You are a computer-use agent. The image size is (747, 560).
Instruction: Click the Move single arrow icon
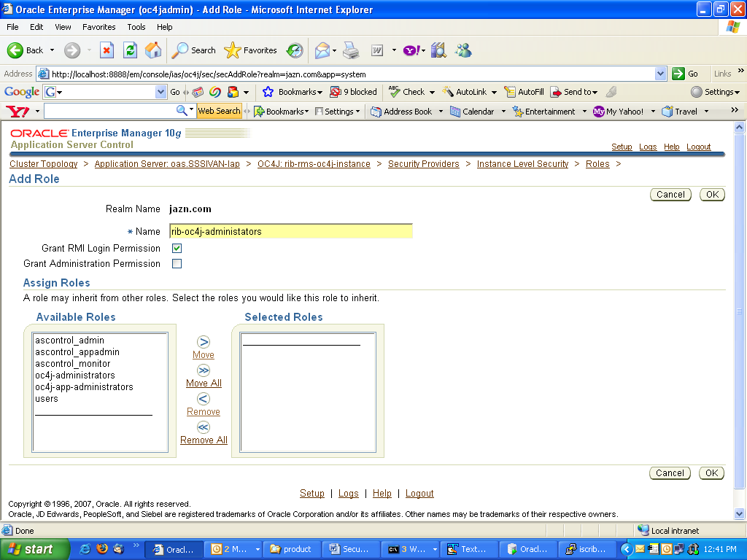click(x=204, y=342)
